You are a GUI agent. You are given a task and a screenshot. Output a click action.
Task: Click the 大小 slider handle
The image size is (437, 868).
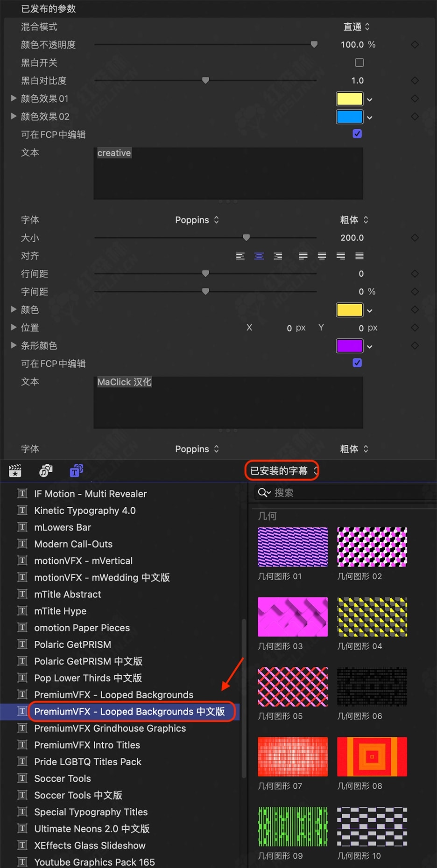[x=247, y=238]
